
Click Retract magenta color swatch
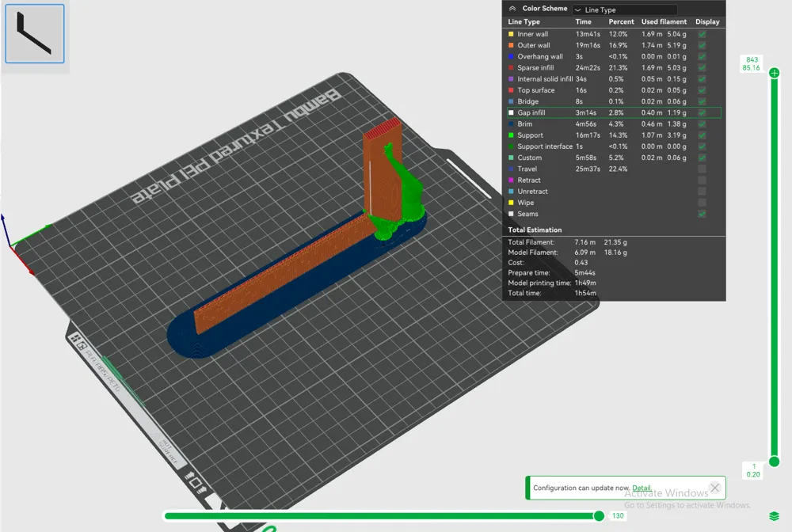pos(511,180)
